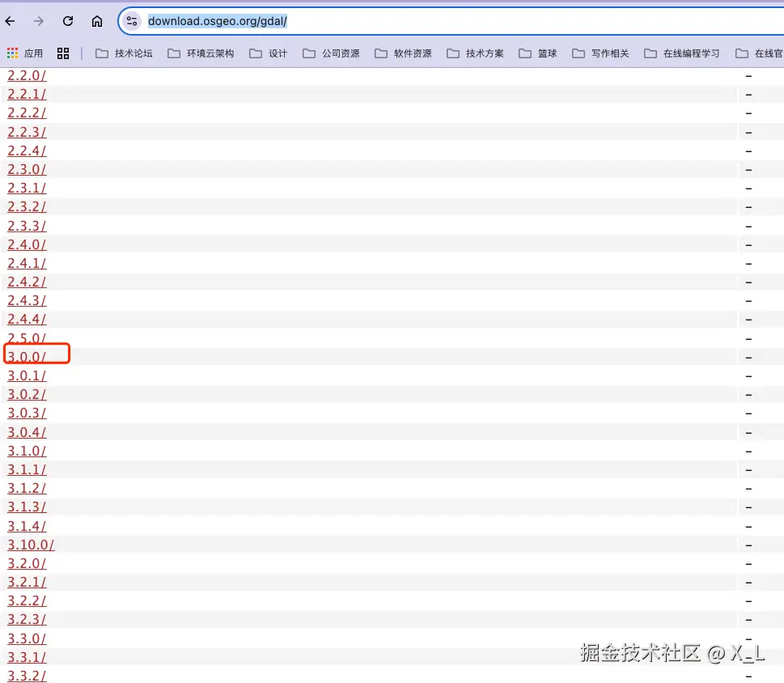
Task: Open the 3.1.2/ directory link
Action: (27, 489)
